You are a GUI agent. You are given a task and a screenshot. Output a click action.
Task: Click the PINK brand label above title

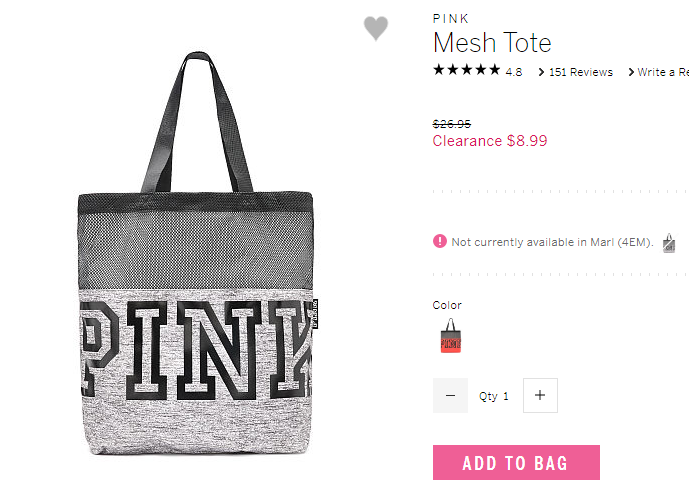pos(451,18)
